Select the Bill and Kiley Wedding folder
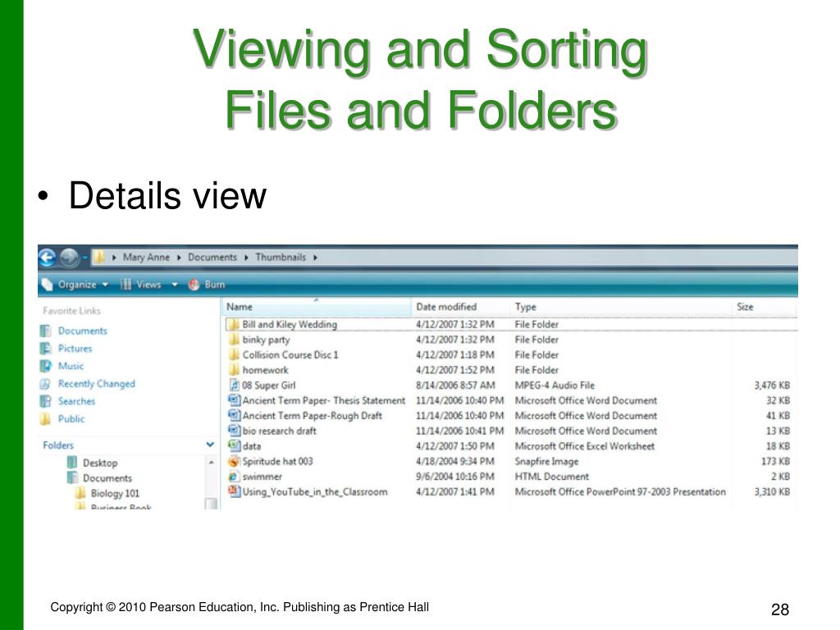The height and width of the screenshot is (630, 840). point(290,325)
